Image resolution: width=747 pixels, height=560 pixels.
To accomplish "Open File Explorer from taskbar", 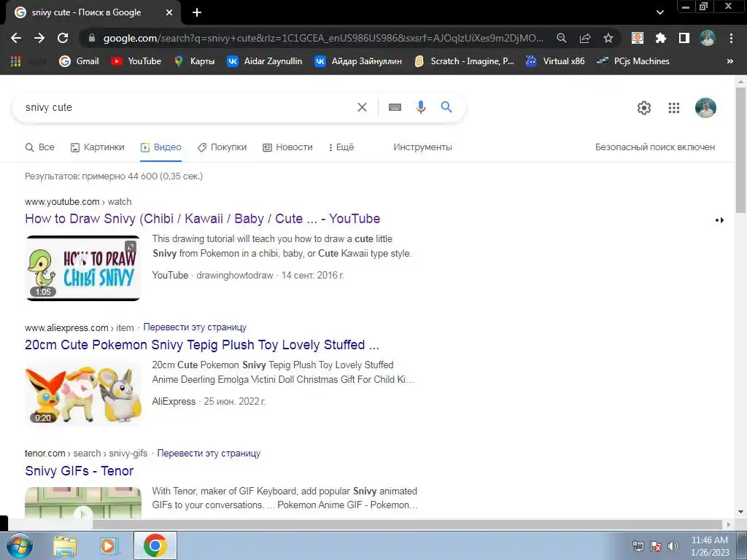I will (65, 546).
